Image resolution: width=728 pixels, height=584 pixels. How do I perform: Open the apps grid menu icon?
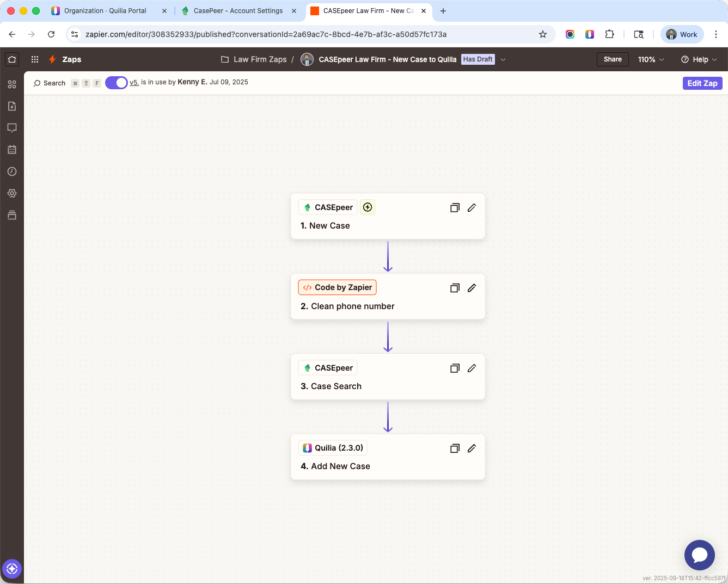[35, 59]
